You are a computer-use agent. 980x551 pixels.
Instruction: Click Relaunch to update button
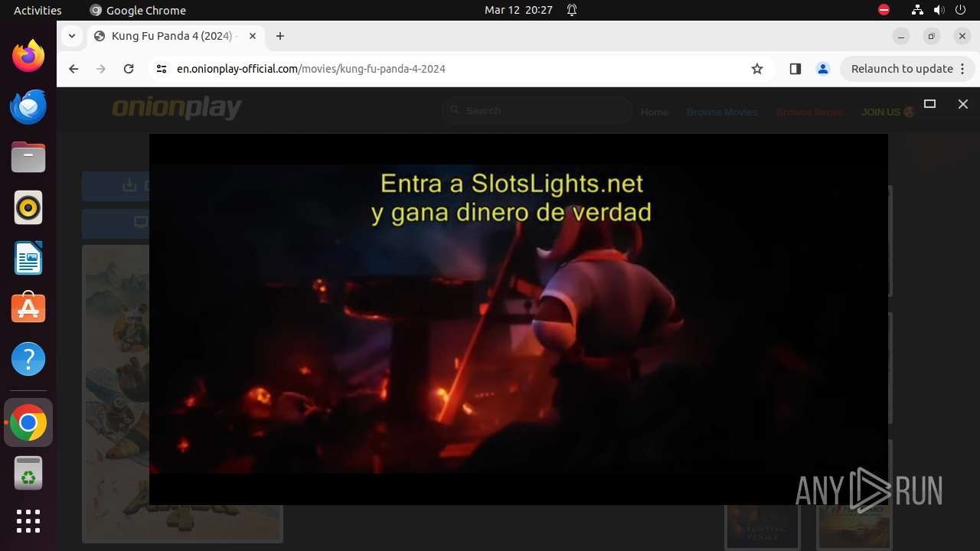(902, 69)
